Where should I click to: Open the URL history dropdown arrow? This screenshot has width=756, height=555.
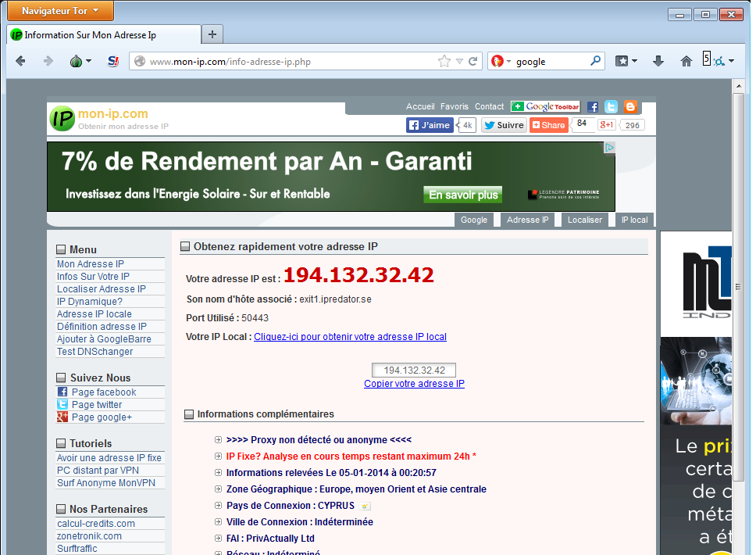pos(459,61)
